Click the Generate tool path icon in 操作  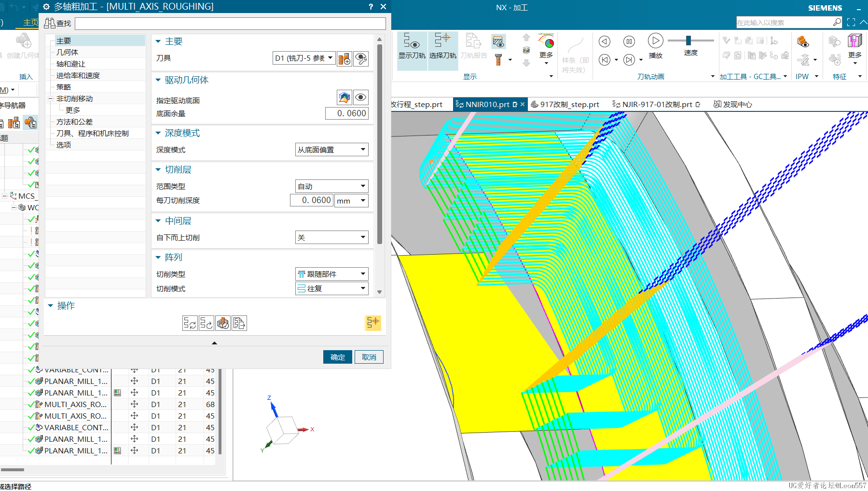(190, 323)
